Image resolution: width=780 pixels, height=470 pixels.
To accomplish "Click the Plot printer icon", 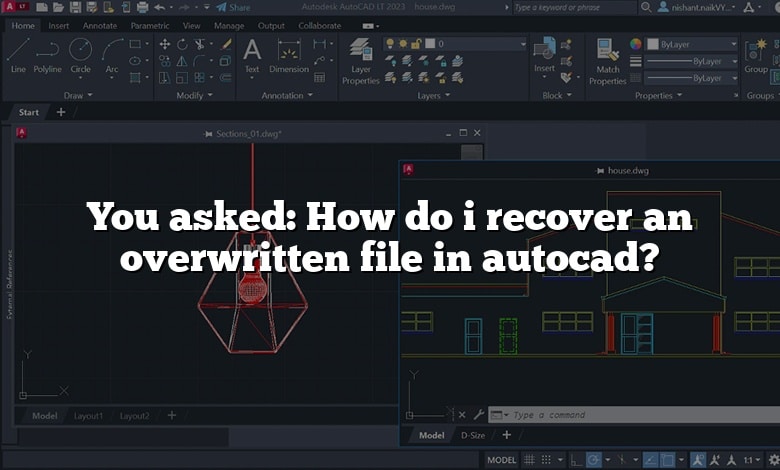I will tap(143, 7).
